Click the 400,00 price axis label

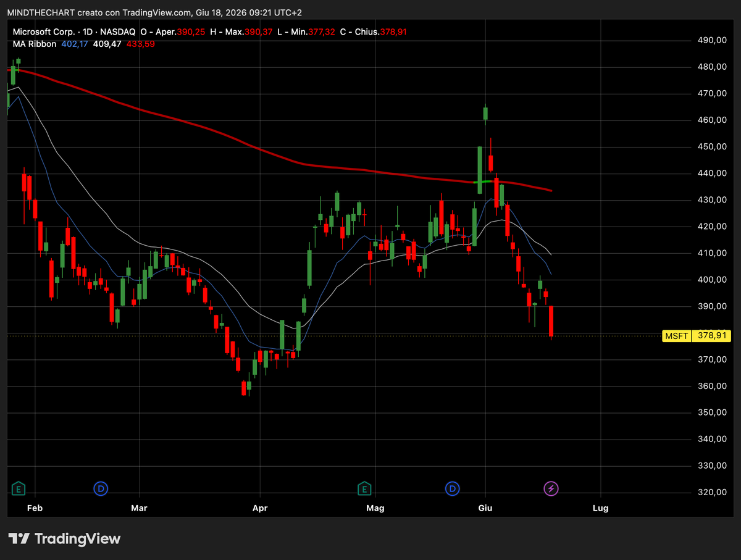pos(711,280)
